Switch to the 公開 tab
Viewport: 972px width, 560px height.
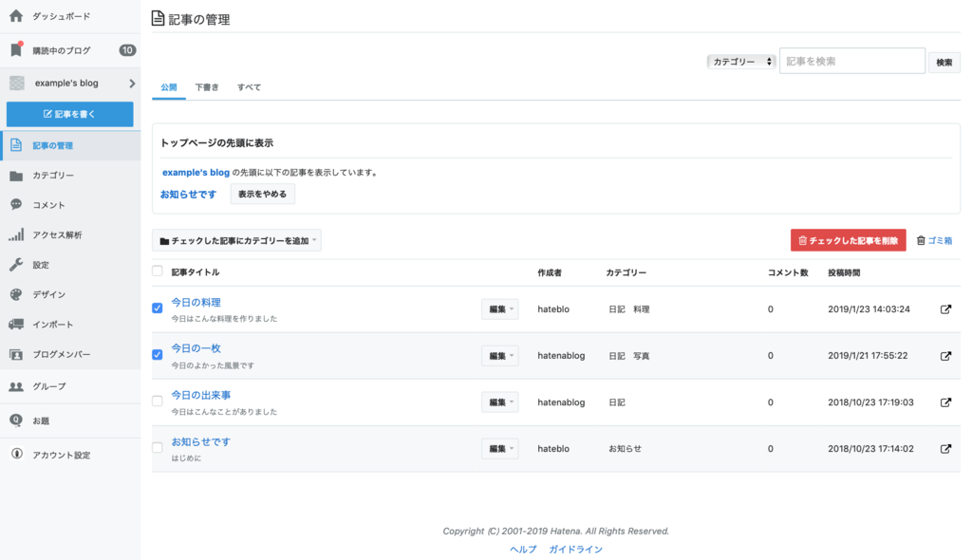pos(169,87)
